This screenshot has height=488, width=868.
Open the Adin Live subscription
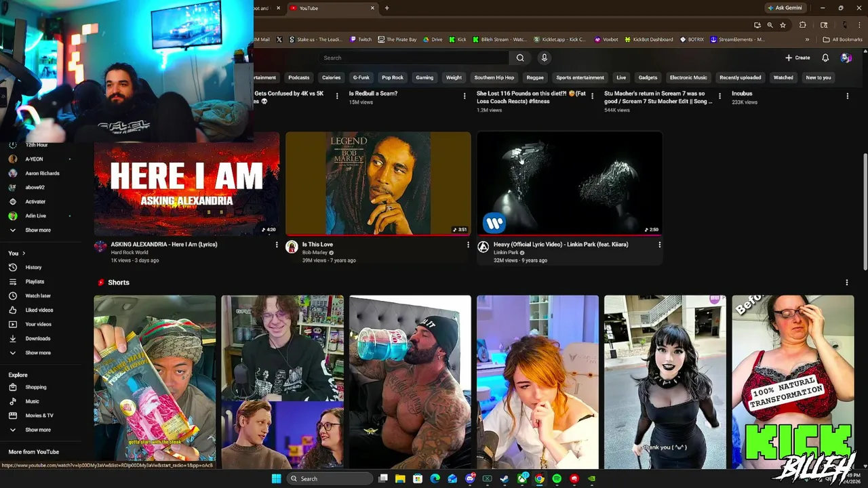coord(36,216)
